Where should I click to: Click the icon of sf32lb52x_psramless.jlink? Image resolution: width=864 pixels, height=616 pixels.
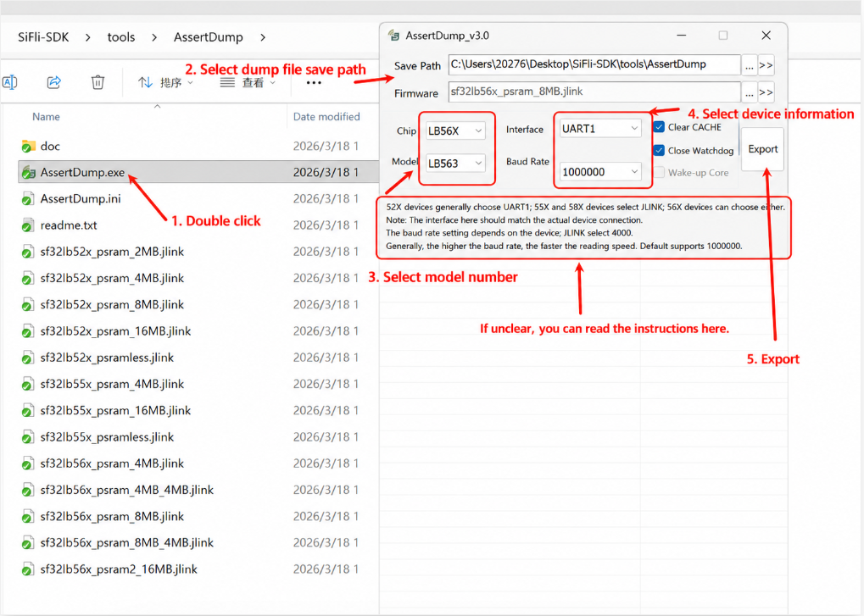click(27, 358)
